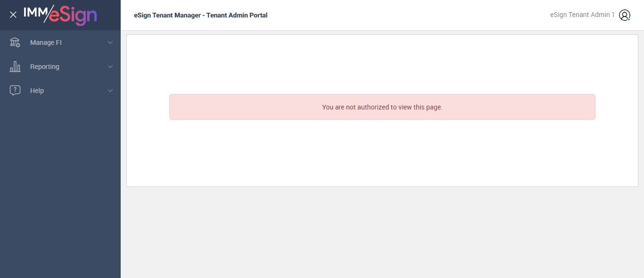Click the green status dot on avatar

(629, 19)
